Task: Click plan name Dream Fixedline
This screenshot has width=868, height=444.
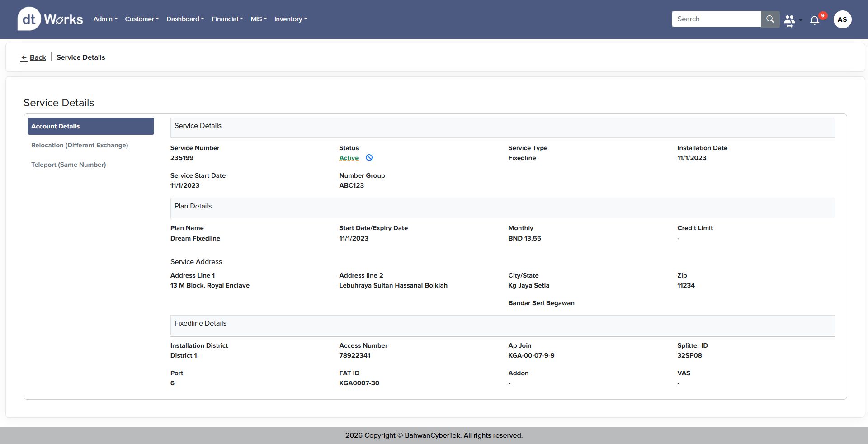Action: click(195, 238)
